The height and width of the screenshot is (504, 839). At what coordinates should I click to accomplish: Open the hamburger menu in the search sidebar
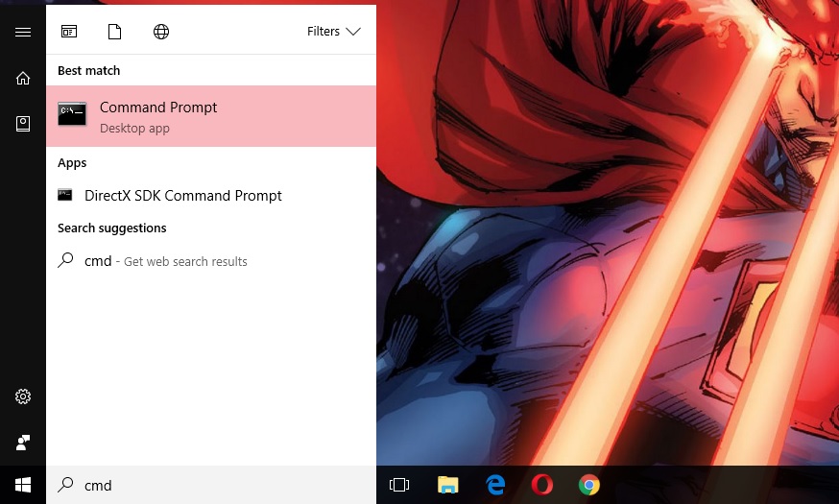pos(22,32)
